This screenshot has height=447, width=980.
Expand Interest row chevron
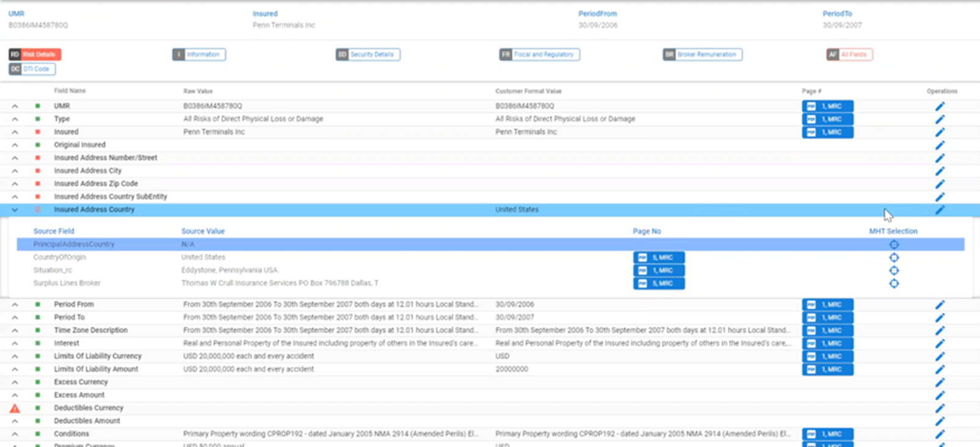click(15, 343)
